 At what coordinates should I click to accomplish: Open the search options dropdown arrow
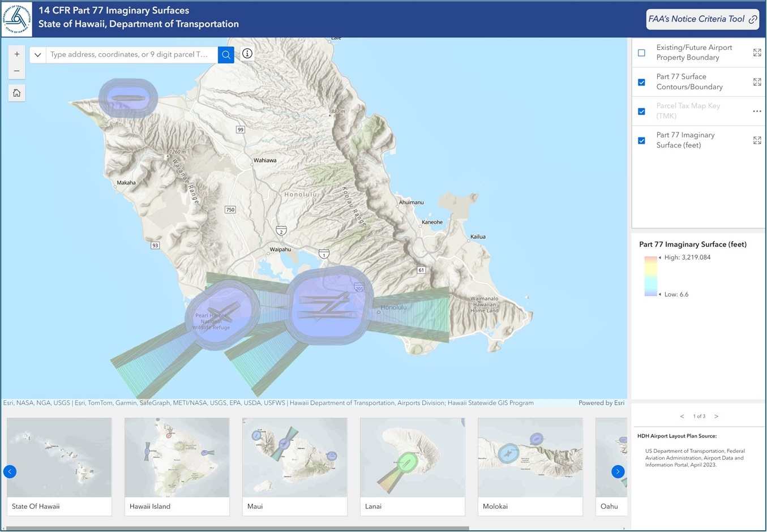[37, 54]
